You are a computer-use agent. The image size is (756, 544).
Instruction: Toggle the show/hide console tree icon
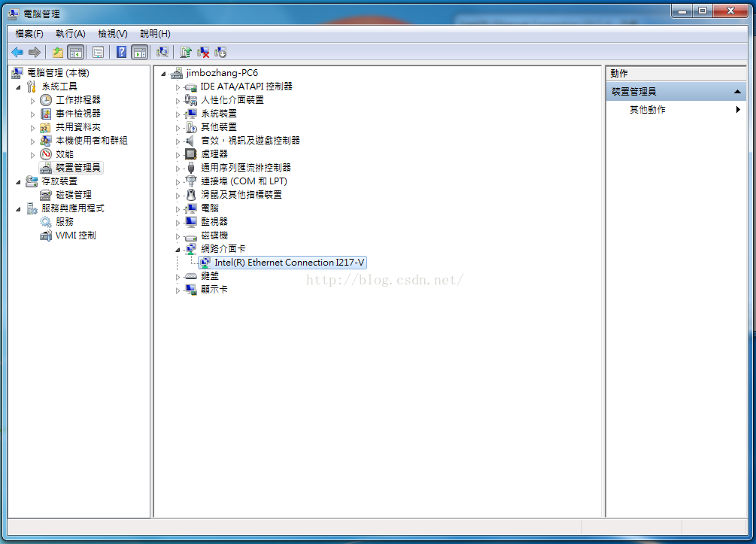[76, 52]
